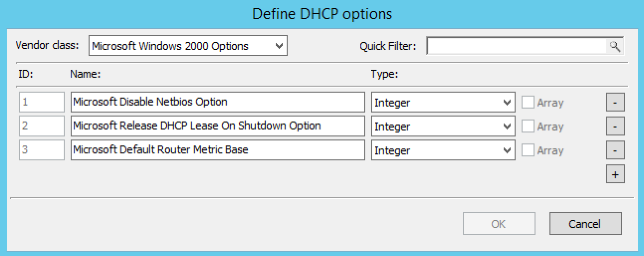Click the ID field containing 3

42,150
